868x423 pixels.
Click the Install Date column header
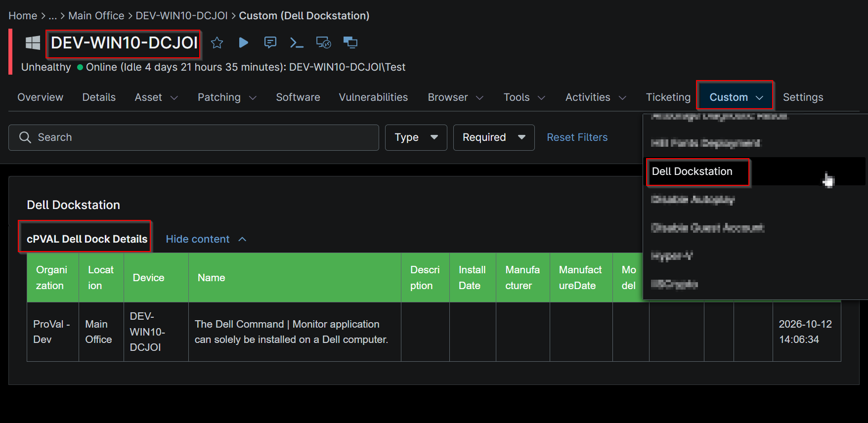coord(472,278)
